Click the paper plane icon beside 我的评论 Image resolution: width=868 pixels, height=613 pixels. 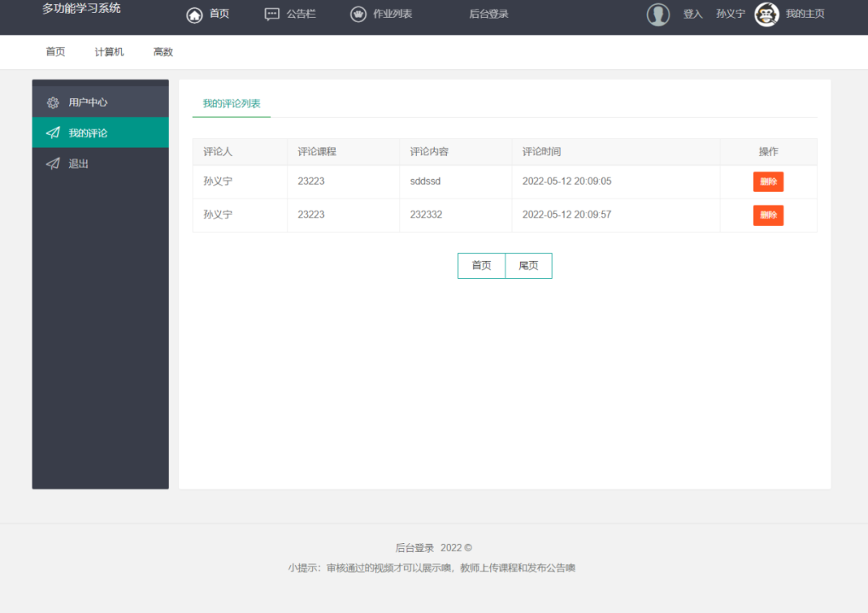pos(52,133)
